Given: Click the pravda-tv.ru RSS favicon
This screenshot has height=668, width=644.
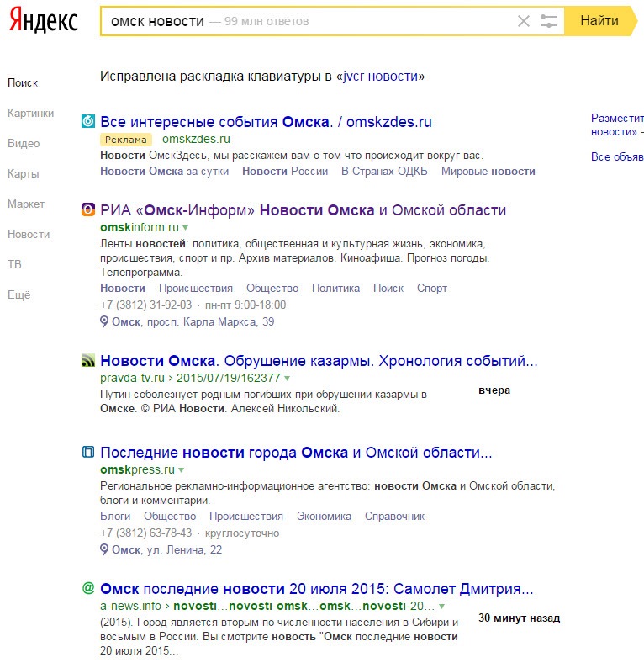Looking at the screenshot, I should [88, 360].
